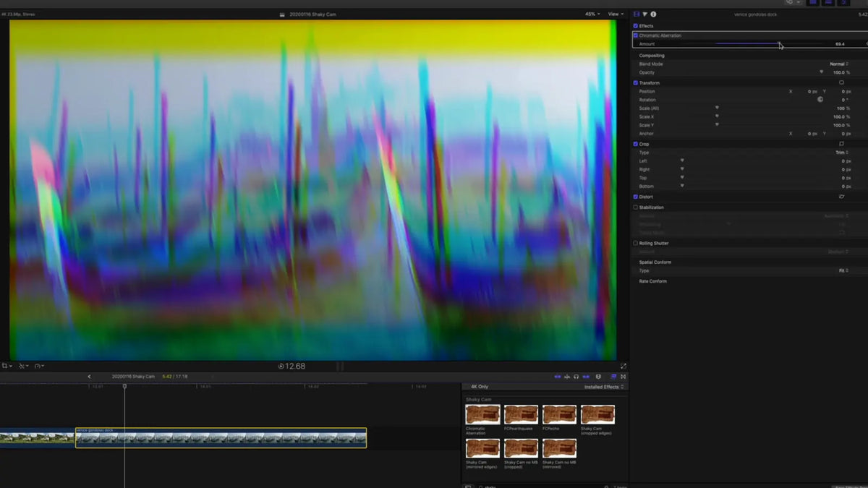Viewport: 868px width, 488px height.
Task: Open the viewer zoom 45% dropdown
Action: [x=592, y=14]
